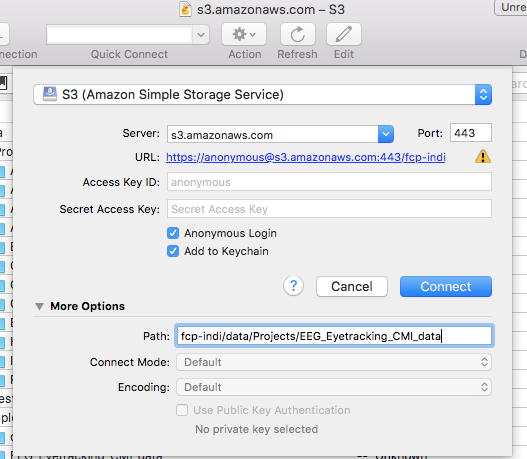Viewport: 527px width, 459px height.
Task: Toggle Anonymous Login checkbox
Action: (x=173, y=233)
